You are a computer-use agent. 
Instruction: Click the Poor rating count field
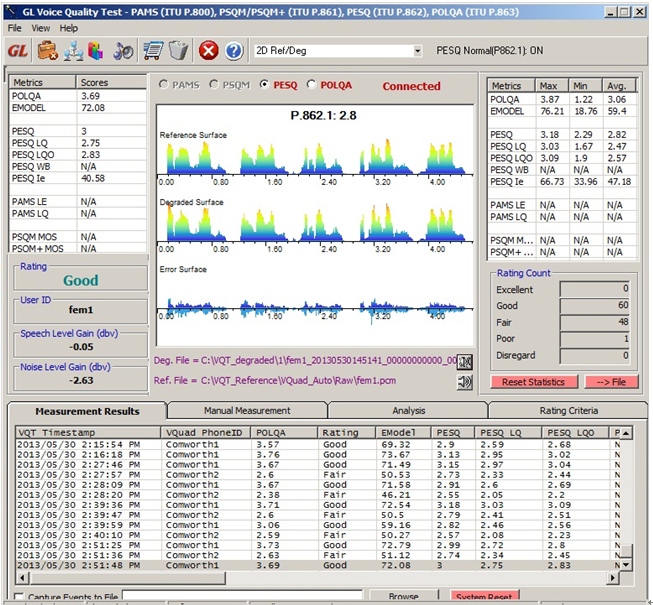[595, 339]
